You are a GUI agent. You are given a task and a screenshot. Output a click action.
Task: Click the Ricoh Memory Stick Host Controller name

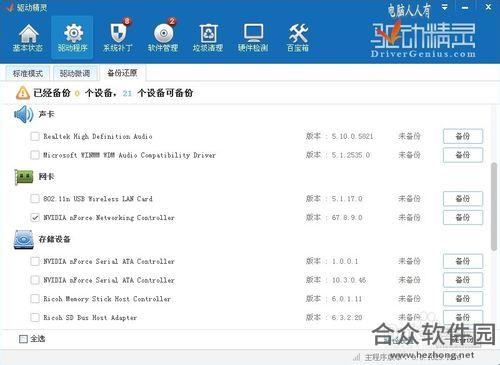point(107,299)
